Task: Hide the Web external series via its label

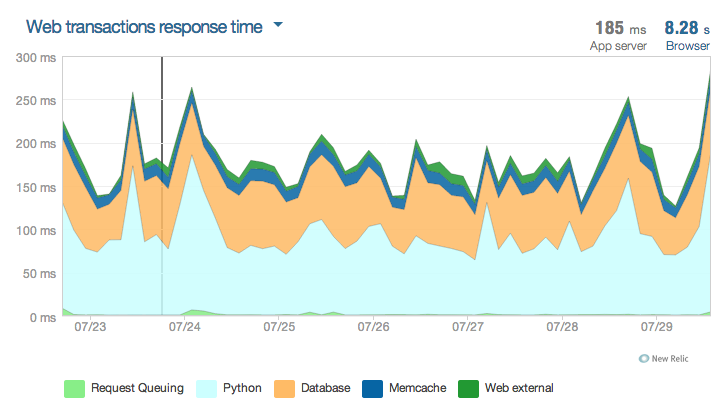Action: point(519,388)
